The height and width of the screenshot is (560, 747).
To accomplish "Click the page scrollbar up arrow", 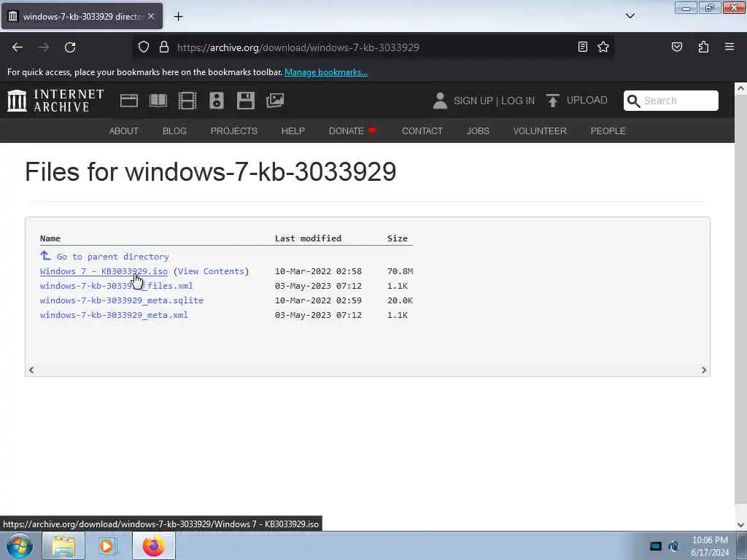I will point(740,88).
